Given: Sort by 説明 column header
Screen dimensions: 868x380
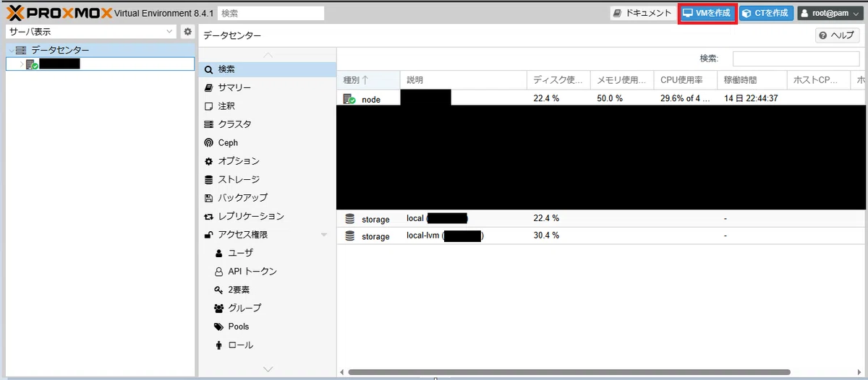Looking at the screenshot, I should pos(464,79).
